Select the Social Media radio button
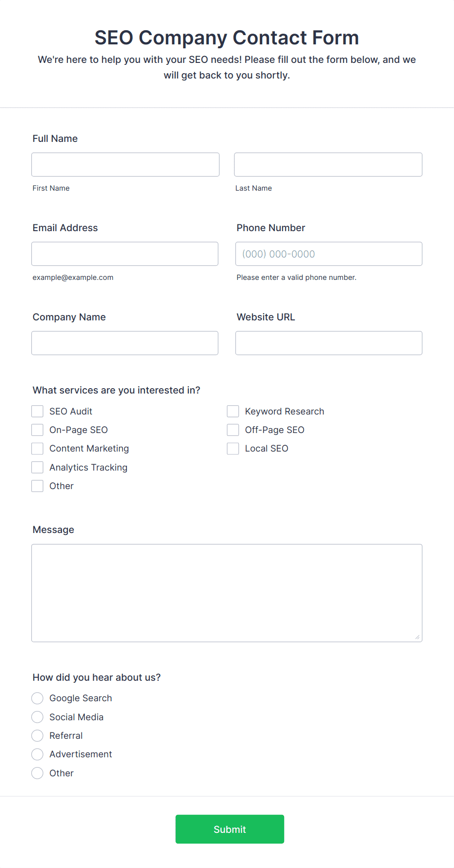454x868 pixels. coord(38,717)
